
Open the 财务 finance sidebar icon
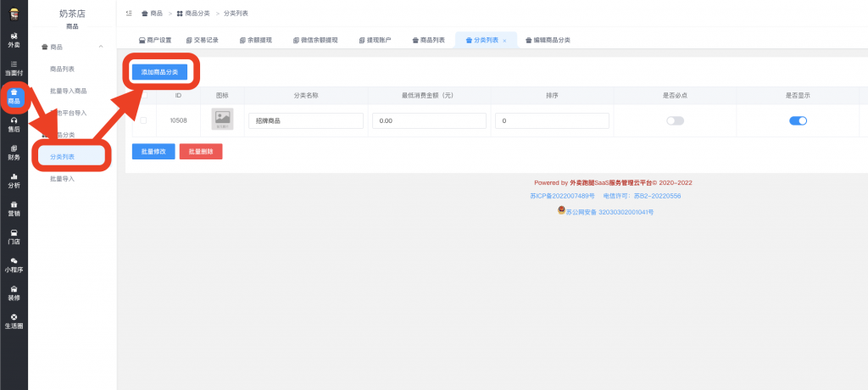[14, 153]
